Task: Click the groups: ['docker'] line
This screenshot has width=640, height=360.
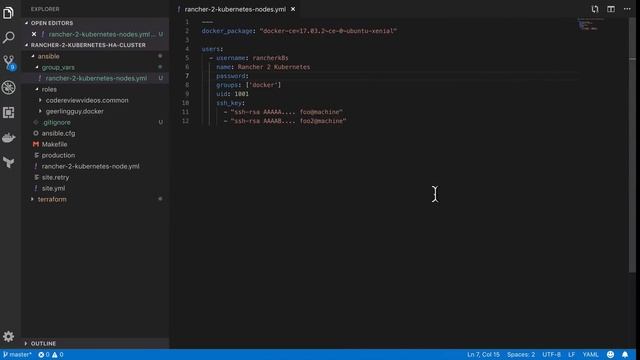Action: [x=249, y=85]
